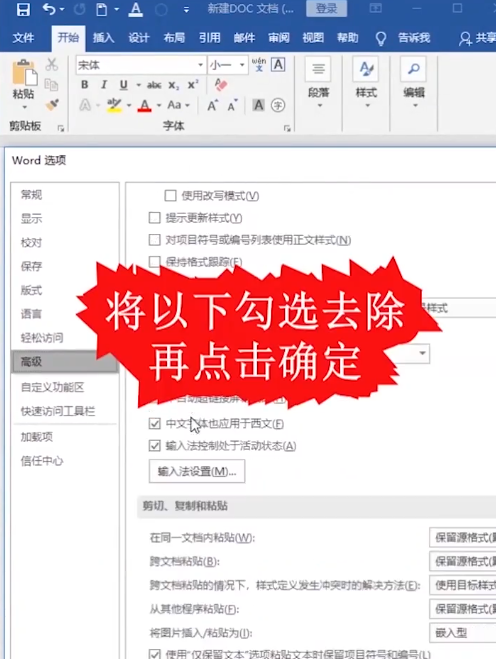The width and height of the screenshot is (496, 659).
Task: Click the shrink font size icon
Action: pos(232,105)
